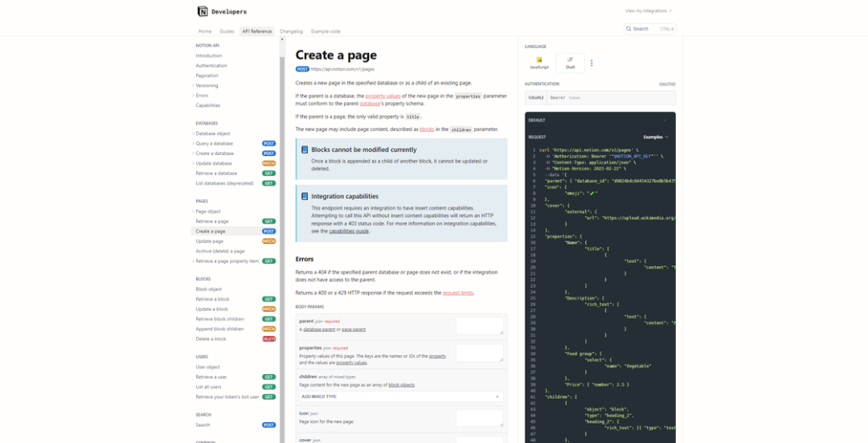The width and height of the screenshot is (868, 443).
Task: Click the sidebar vertical scrollbar
Action: coord(282,238)
